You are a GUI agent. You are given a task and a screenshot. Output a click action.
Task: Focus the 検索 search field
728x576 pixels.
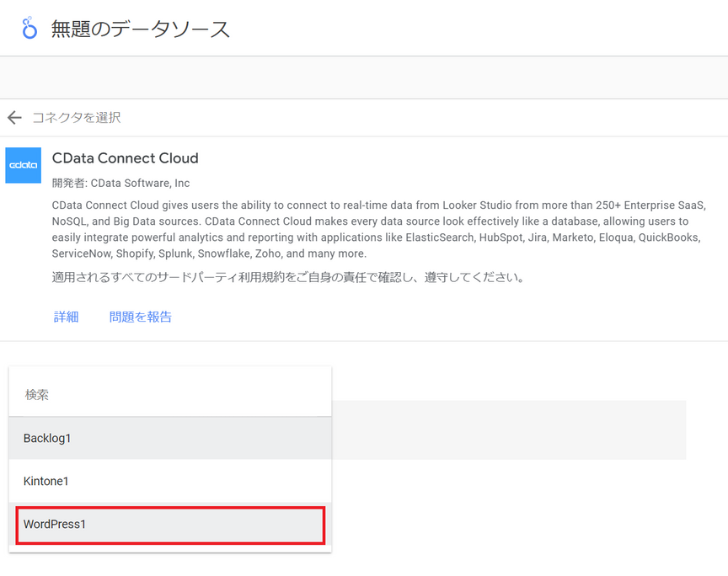coord(170,394)
